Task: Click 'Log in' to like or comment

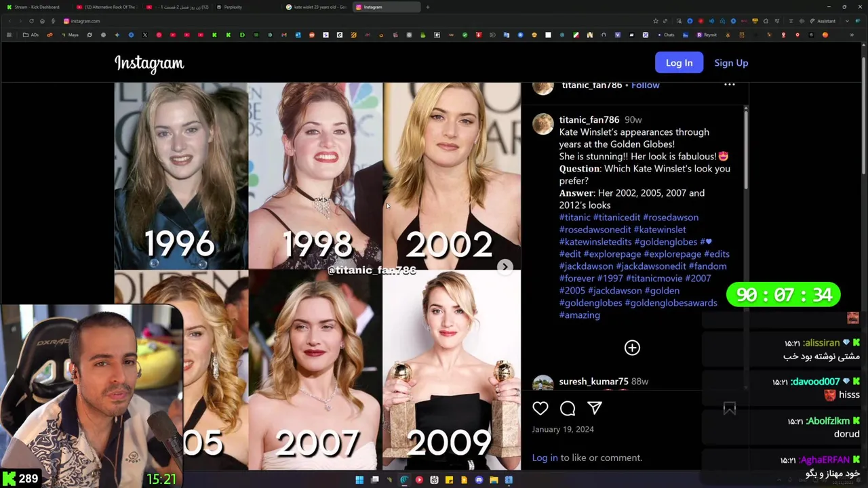Action: pos(545,457)
